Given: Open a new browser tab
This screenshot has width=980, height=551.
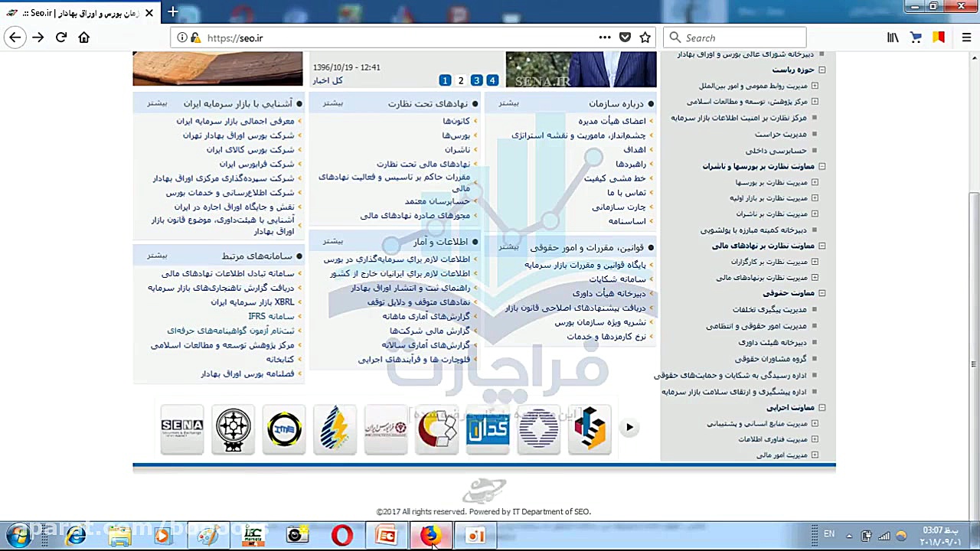Looking at the screenshot, I should (173, 12).
